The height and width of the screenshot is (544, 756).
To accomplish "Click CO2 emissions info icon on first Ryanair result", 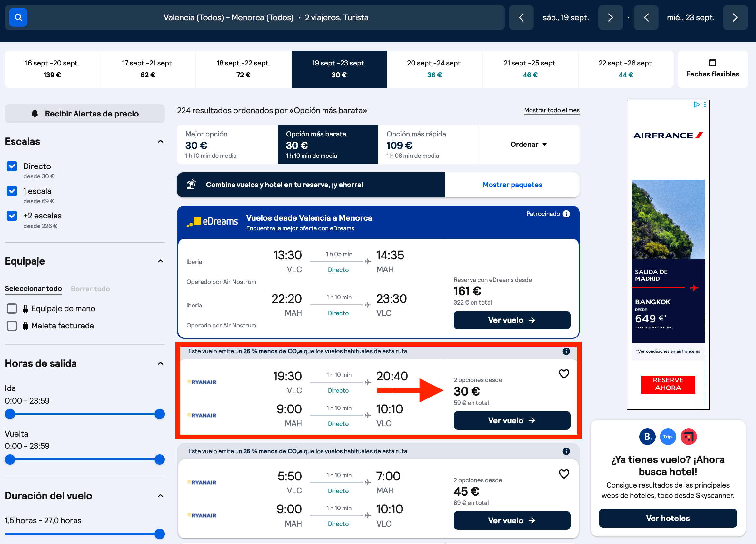I will (566, 351).
